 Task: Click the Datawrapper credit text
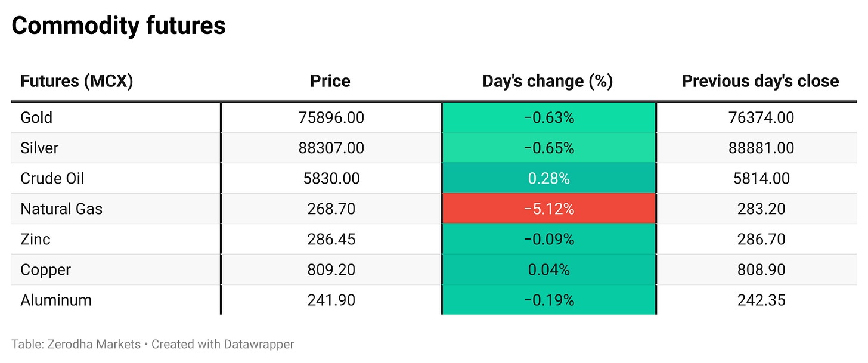pyautogui.click(x=222, y=344)
